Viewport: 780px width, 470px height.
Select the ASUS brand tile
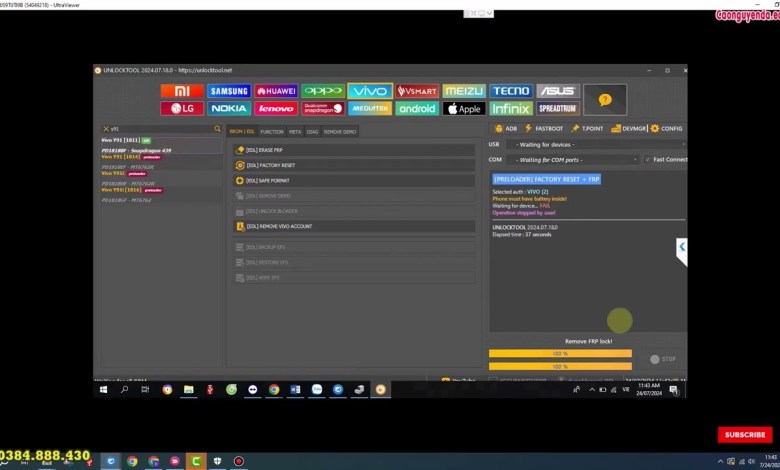tap(558, 91)
